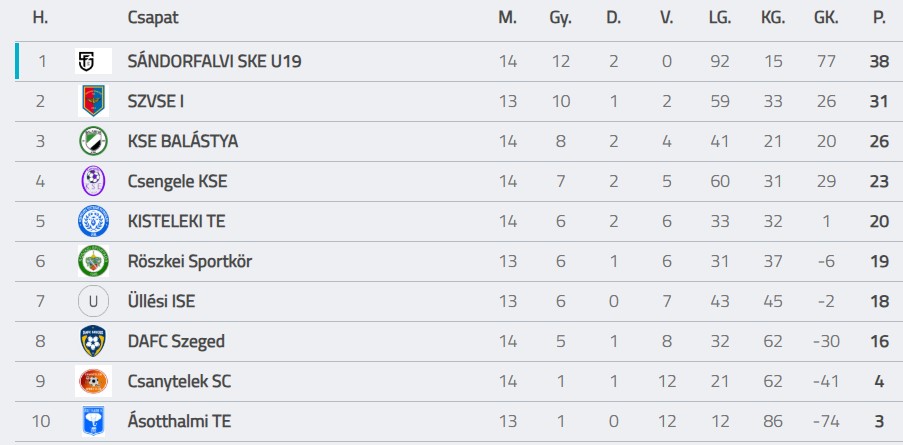Click the Csanytelek SC orange logo
Screen dimensions: 903x445
[93, 381]
